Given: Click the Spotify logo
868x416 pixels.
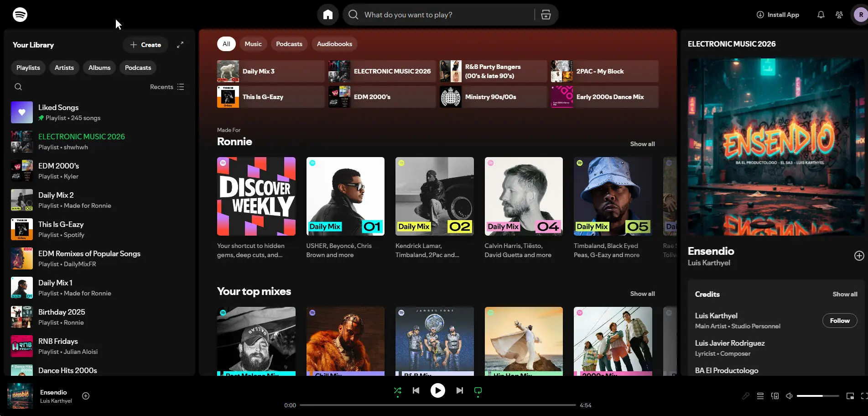Looking at the screenshot, I should (x=20, y=15).
